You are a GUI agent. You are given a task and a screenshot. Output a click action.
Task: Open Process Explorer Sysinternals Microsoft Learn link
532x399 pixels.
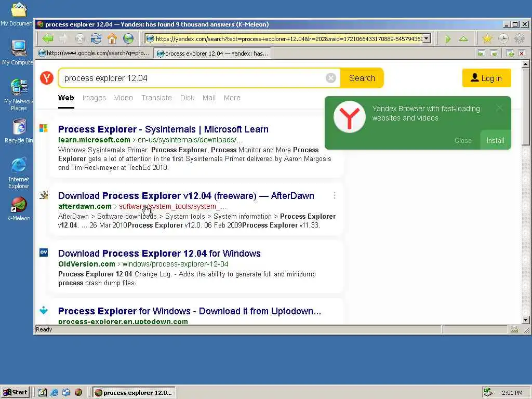click(163, 129)
